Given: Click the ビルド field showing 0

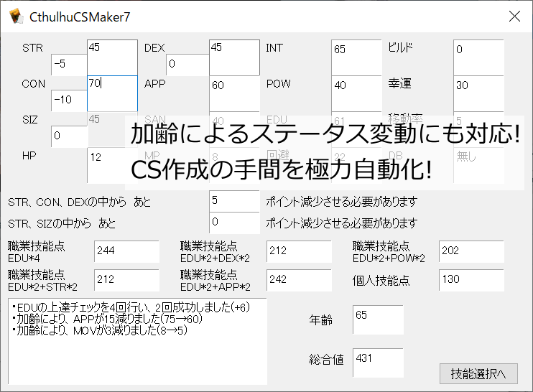Looking at the screenshot, I should [478, 57].
